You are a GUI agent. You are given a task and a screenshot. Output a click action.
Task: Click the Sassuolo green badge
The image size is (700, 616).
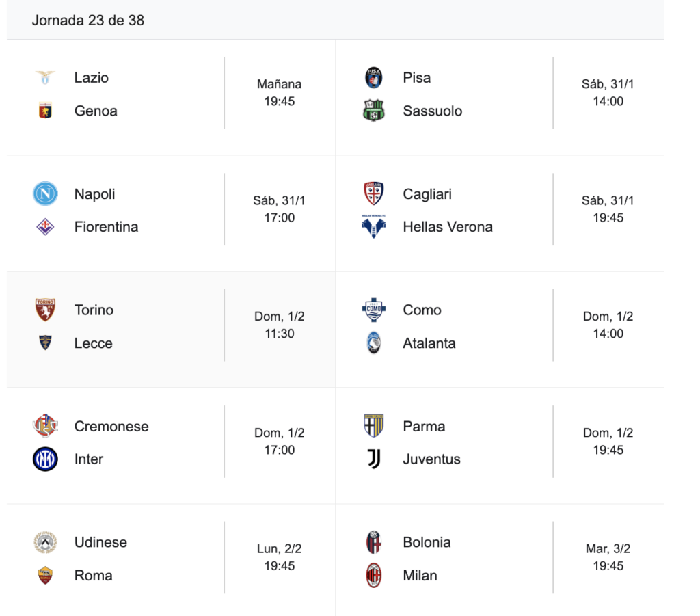click(373, 111)
